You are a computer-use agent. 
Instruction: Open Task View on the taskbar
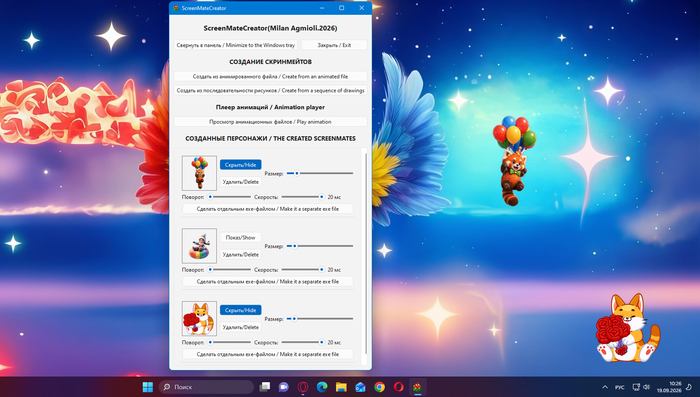point(265,387)
